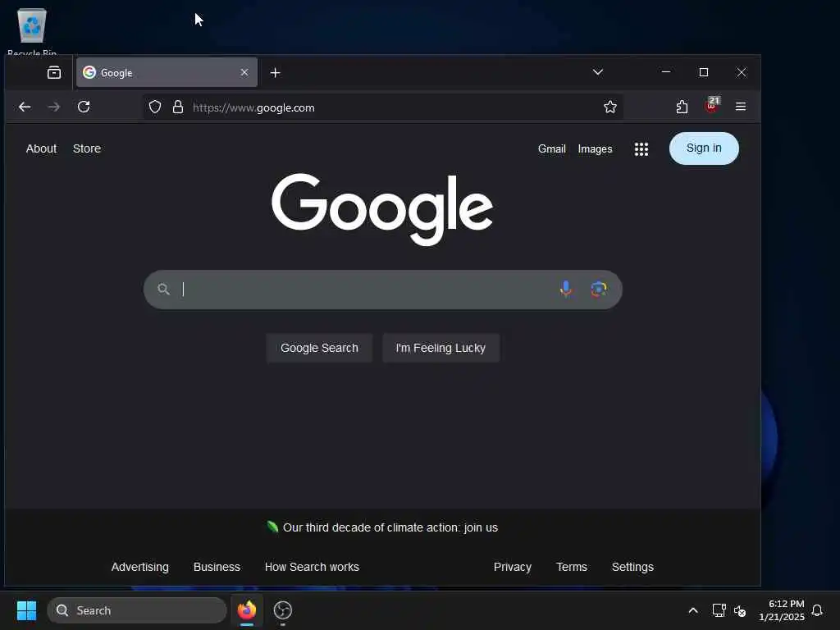
Task: Open Images link
Action: (x=596, y=149)
